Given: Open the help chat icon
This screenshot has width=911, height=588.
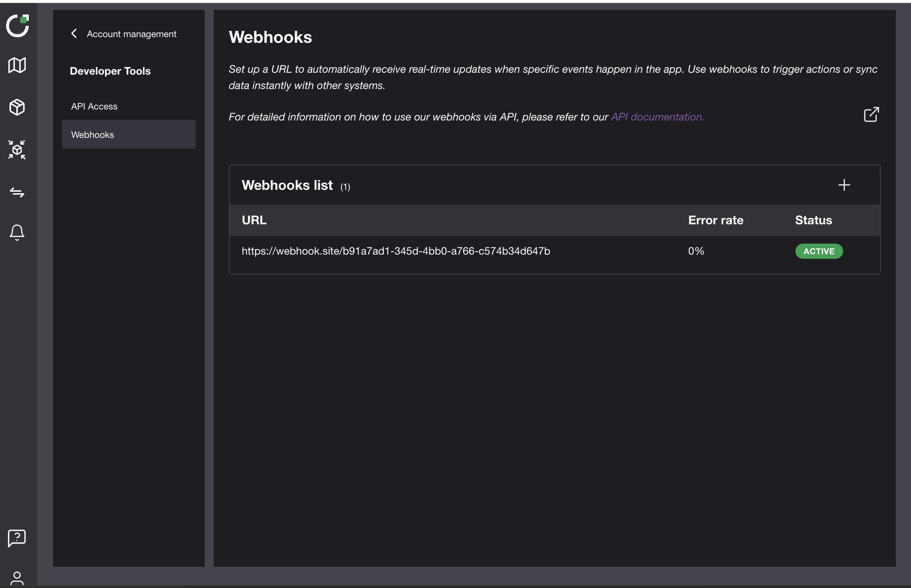Looking at the screenshot, I should (x=17, y=538).
